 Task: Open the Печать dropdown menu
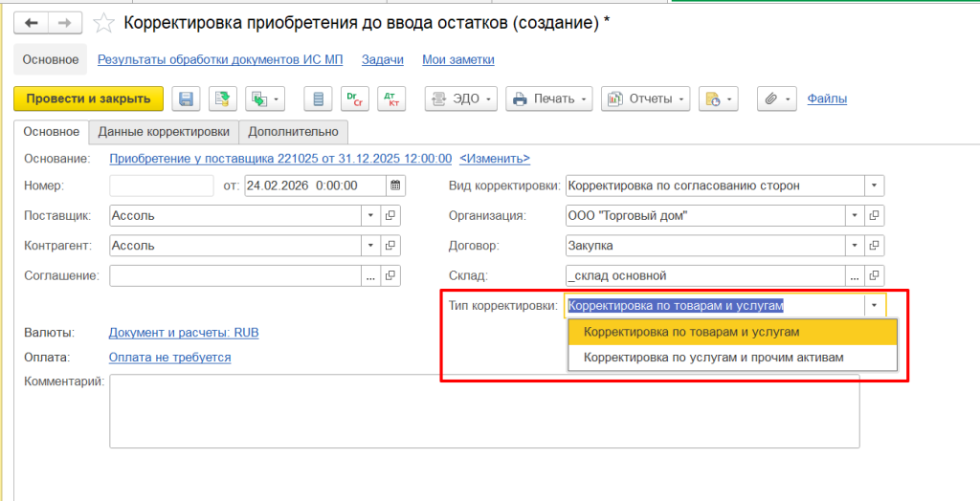click(548, 98)
